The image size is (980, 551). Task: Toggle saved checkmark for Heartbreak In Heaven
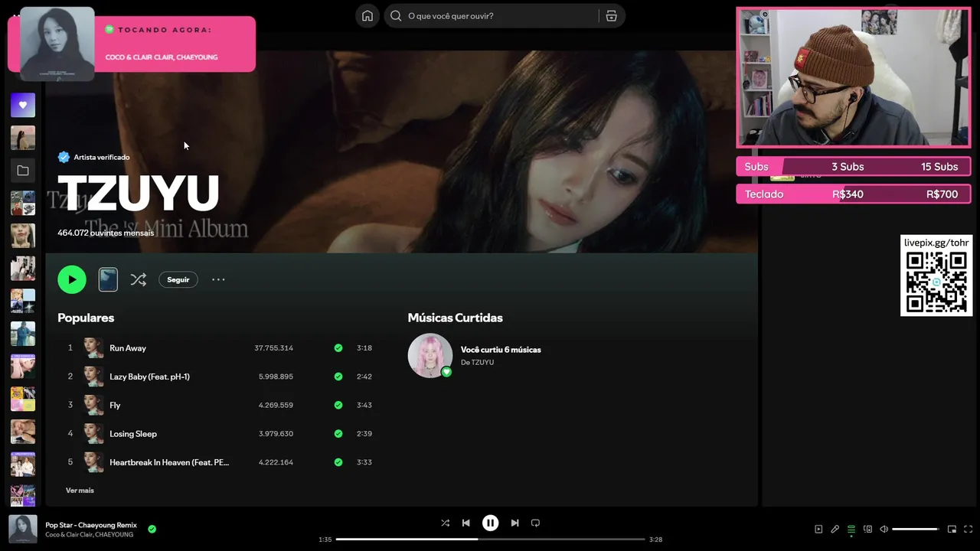tap(338, 462)
